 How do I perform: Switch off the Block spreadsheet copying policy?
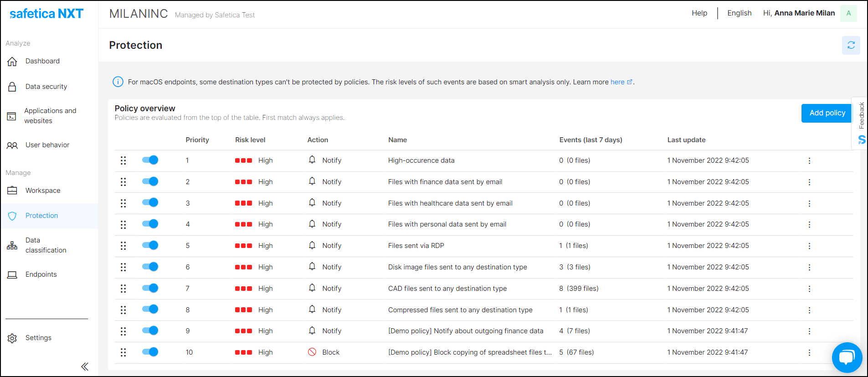coord(150,352)
